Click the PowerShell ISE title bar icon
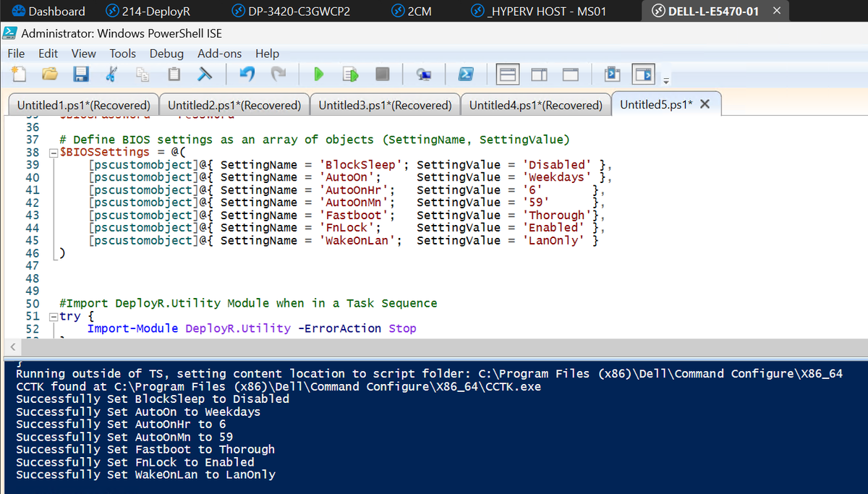This screenshot has height=494, width=868. click(10, 33)
